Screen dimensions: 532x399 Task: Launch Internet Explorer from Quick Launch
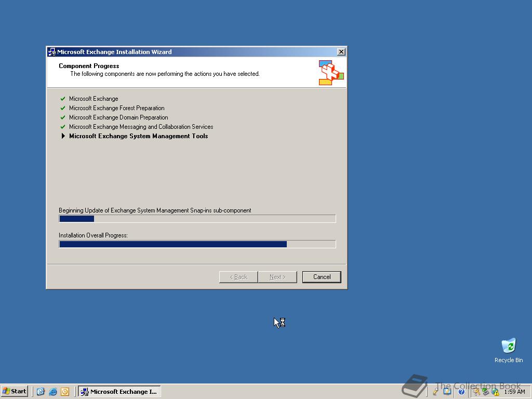pos(53,392)
